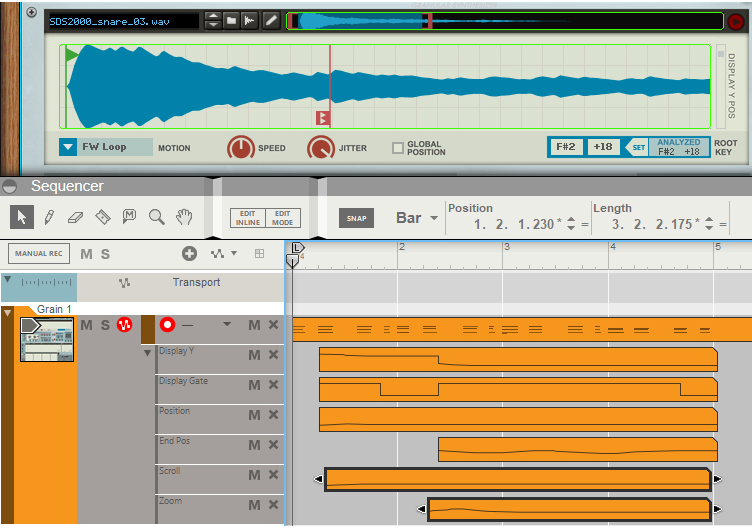Click the Manual Rec button
The height and width of the screenshot is (528, 752).
click(38, 254)
